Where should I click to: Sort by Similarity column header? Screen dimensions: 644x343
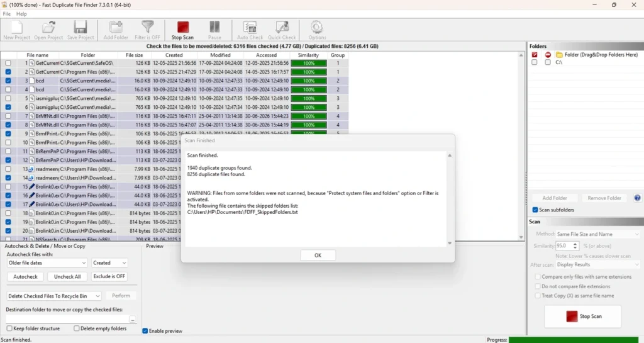308,55
